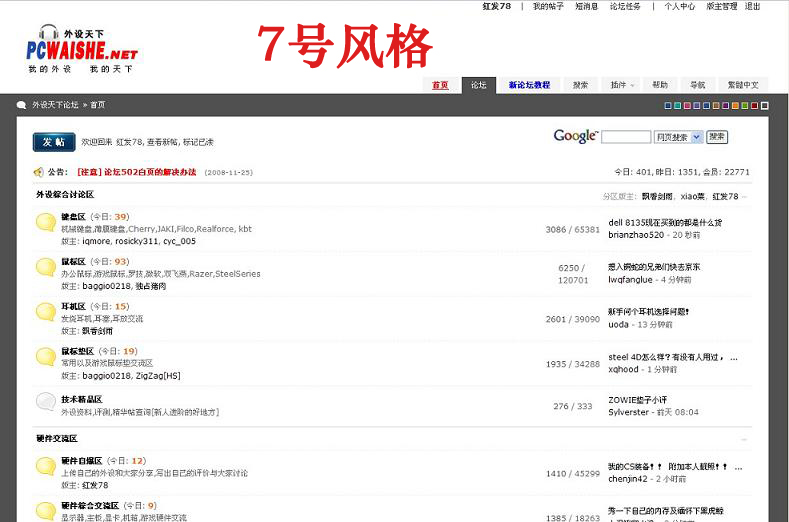The image size is (789, 522).
Task: Open the 网页搜索 search type dropdown
Action: [679, 137]
